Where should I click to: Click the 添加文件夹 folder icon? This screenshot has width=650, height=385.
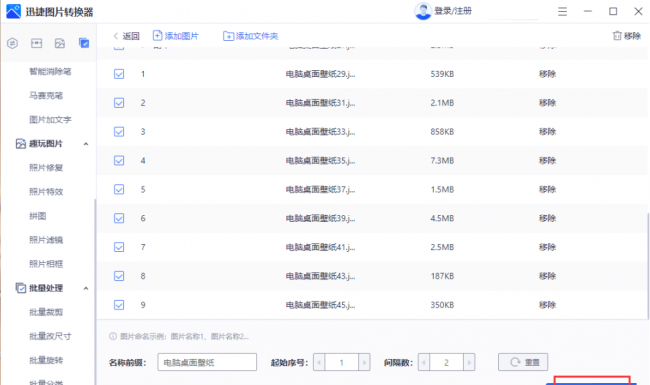click(228, 36)
